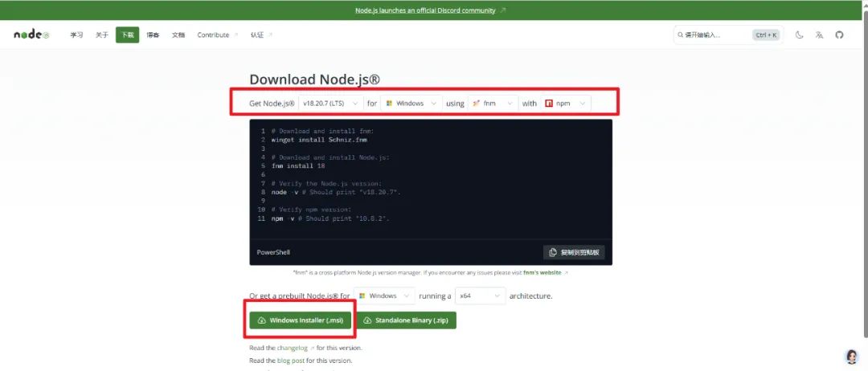Open the chat assistant avatar at bottom right
Viewport: 868px width, 371px height.
852,357
